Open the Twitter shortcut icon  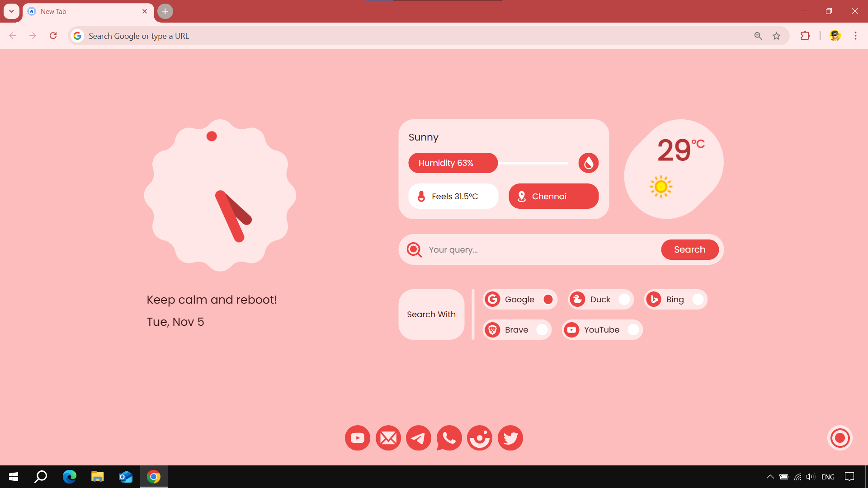(x=510, y=438)
